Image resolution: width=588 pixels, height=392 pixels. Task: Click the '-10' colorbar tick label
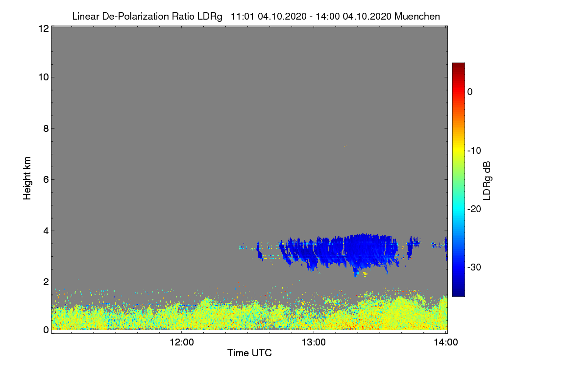(x=475, y=150)
